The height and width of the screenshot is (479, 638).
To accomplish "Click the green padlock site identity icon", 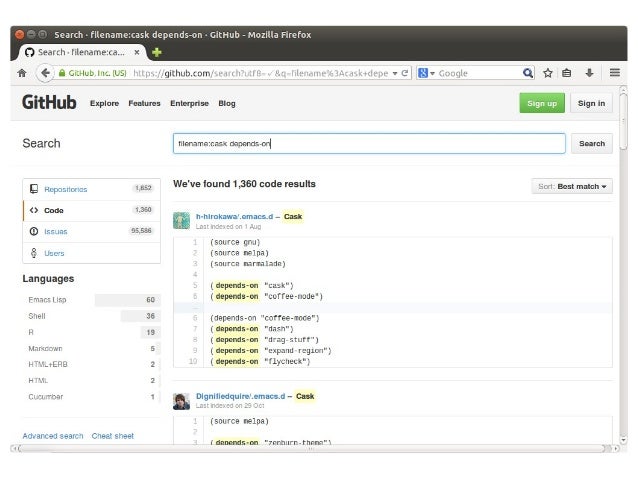I will (x=62, y=73).
